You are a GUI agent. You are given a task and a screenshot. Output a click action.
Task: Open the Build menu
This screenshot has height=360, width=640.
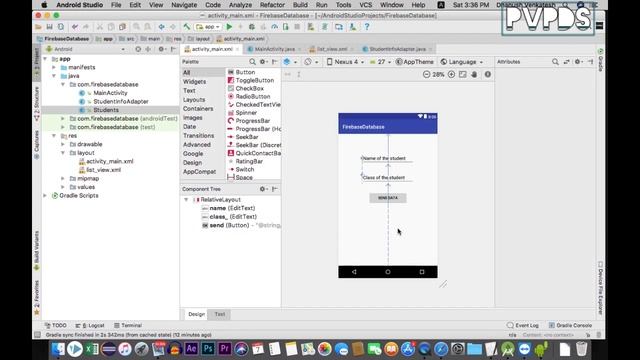point(300,5)
